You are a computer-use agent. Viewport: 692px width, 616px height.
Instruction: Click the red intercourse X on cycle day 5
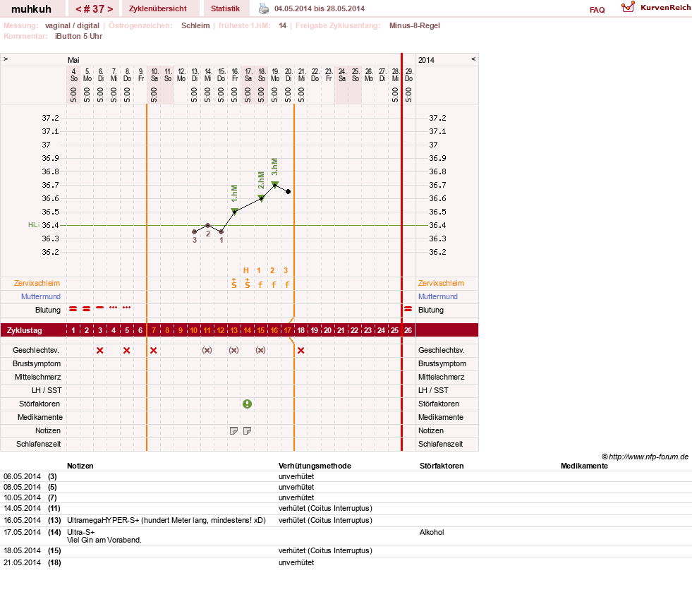127,350
